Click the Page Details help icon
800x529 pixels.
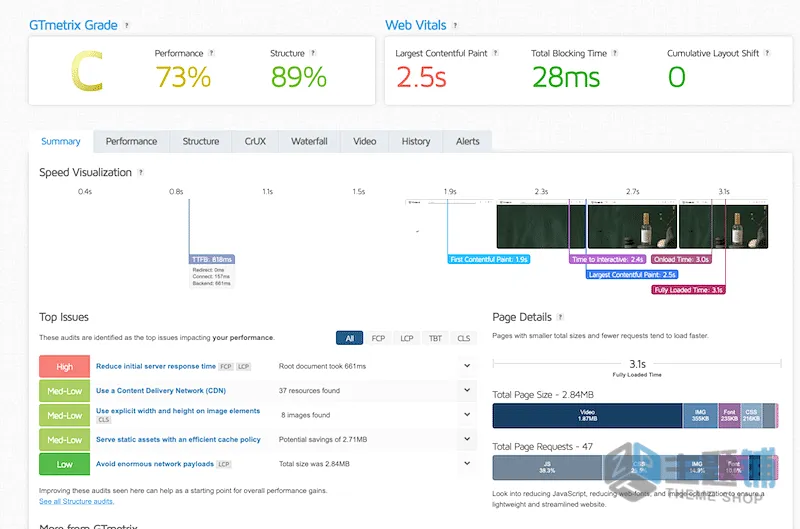(560, 317)
